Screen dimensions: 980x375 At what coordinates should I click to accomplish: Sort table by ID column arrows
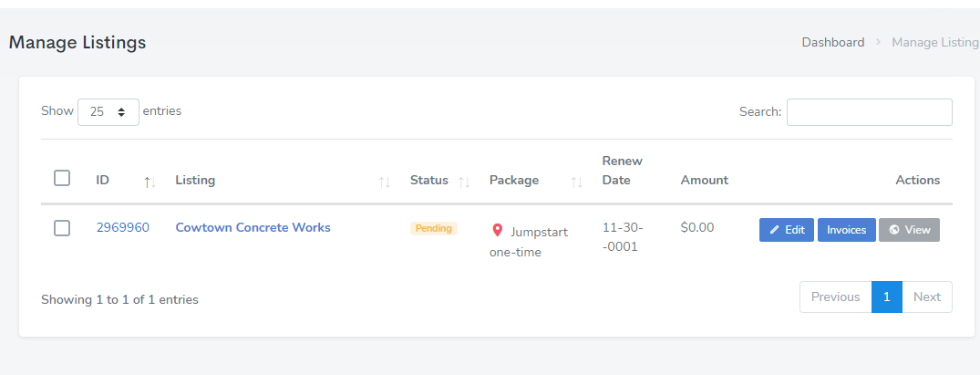pyautogui.click(x=150, y=182)
